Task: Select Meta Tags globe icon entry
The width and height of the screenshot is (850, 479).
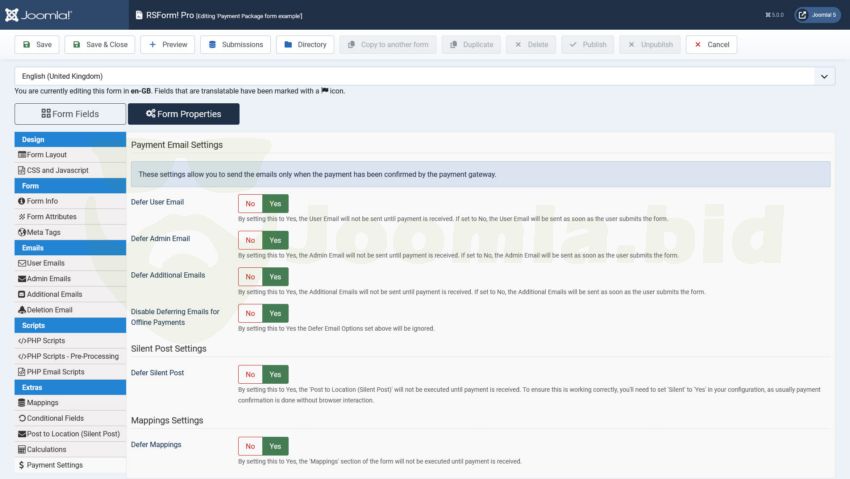Action: click(22, 232)
